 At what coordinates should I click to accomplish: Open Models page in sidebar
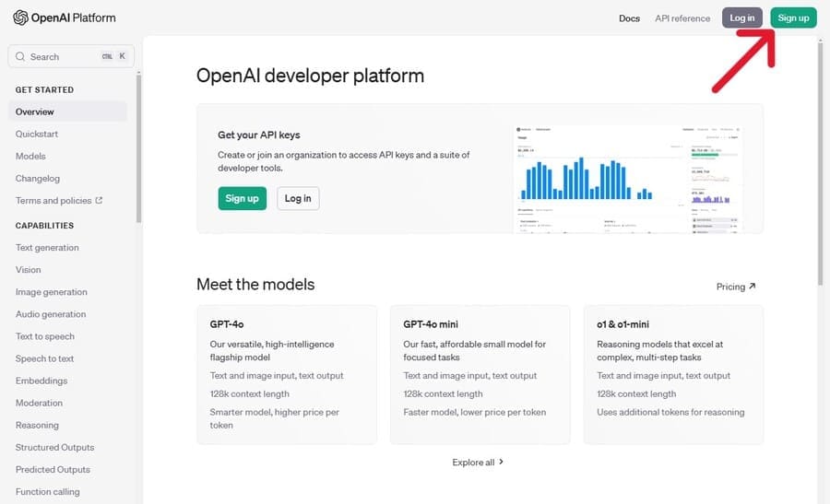point(30,156)
